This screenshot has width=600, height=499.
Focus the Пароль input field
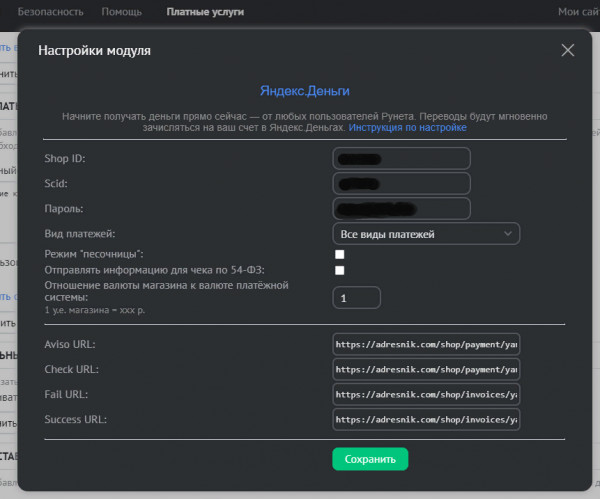click(401, 209)
